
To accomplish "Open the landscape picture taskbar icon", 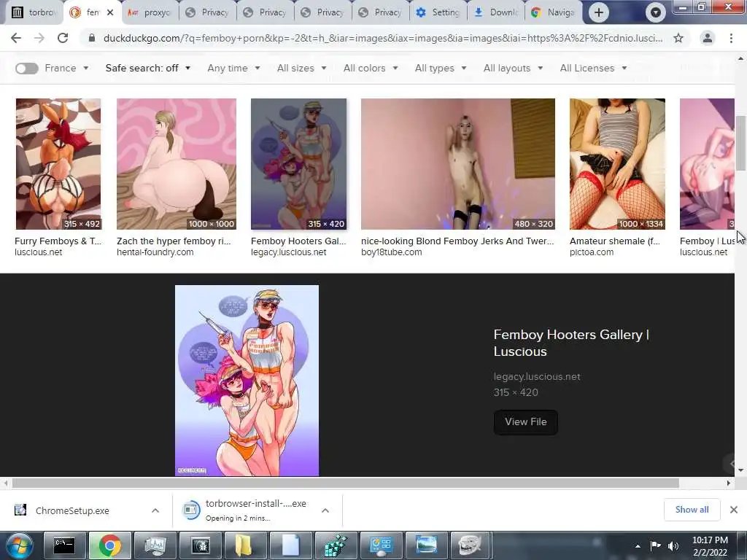I will click(426, 545).
